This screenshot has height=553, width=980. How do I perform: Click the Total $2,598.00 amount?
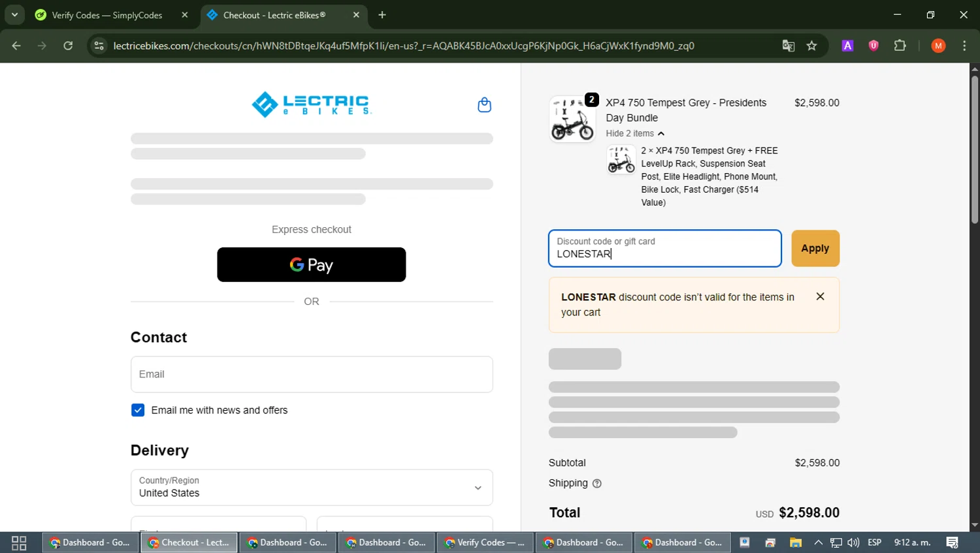pos(809,513)
